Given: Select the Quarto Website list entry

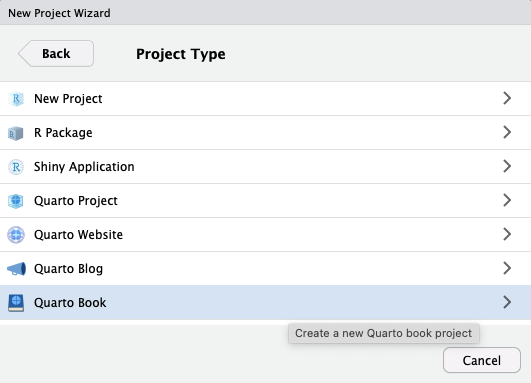Looking at the screenshot, I should pyautogui.click(x=266, y=235).
